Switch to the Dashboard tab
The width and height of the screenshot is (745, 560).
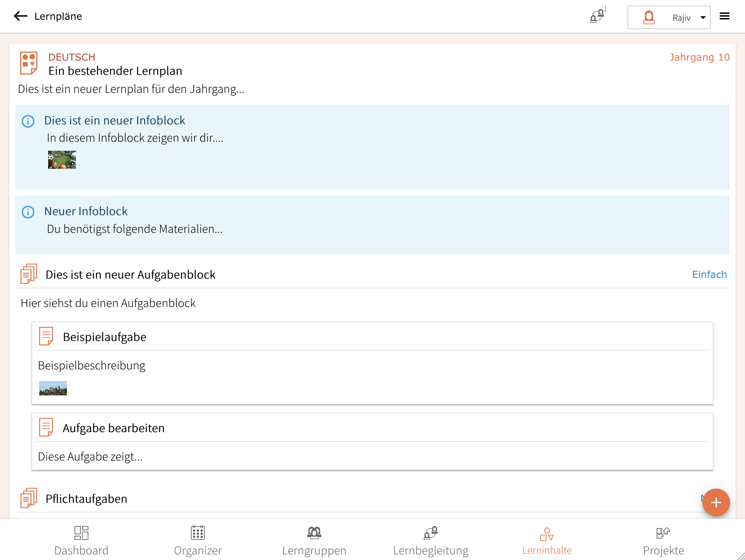click(81, 540)
